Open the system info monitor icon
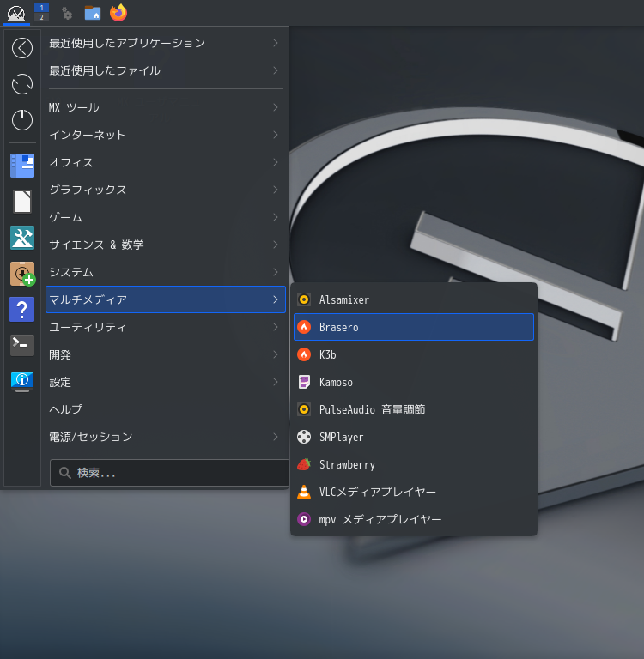Viewport: 644px width, 659px height. (22, 382)
